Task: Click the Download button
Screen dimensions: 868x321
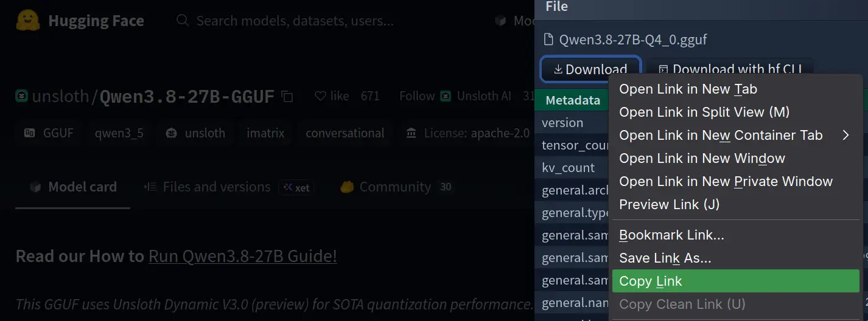Action: coord(590,69)
